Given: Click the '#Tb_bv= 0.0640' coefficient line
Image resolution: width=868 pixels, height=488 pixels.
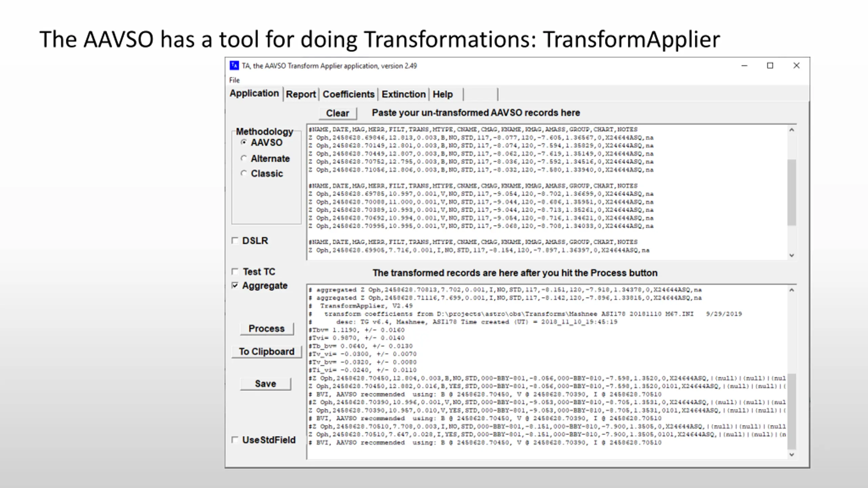Looking at the screenshot, I should click(360, 346).
